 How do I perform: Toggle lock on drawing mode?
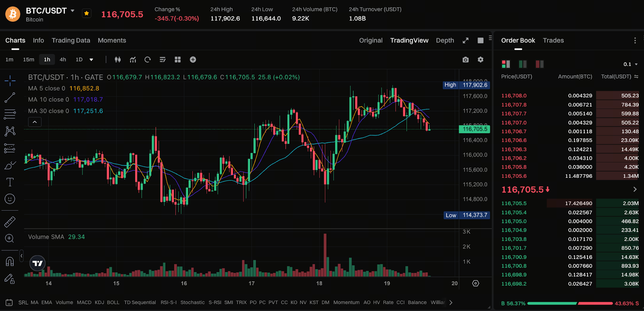10,278
